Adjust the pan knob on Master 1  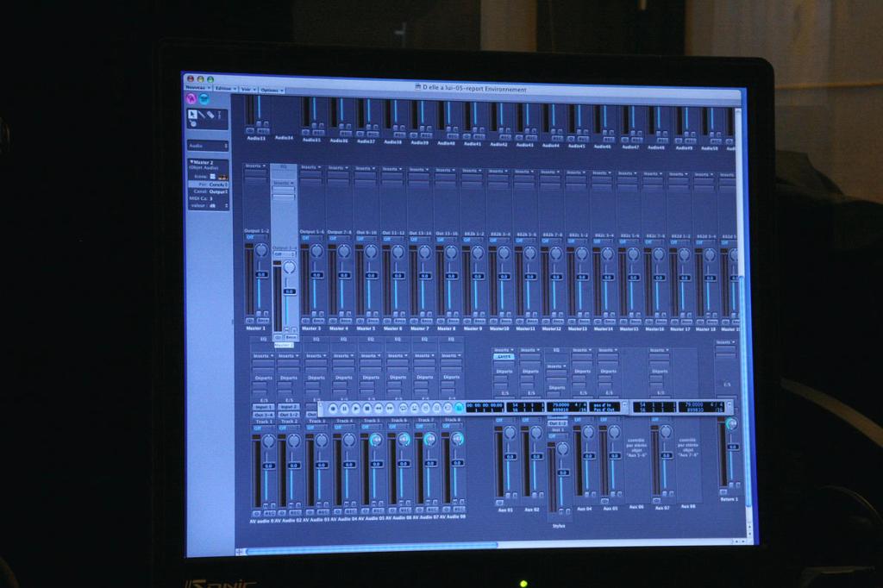tap(261, 249)
